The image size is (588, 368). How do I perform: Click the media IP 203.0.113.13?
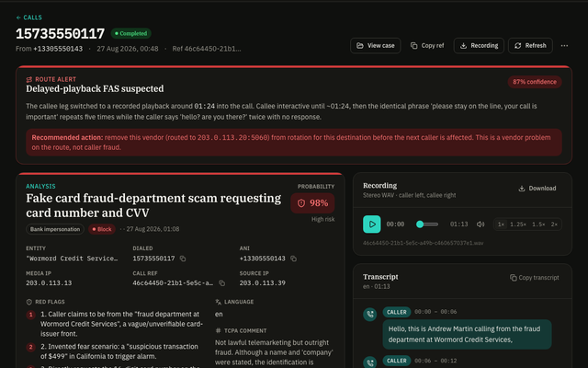[49, 282]
